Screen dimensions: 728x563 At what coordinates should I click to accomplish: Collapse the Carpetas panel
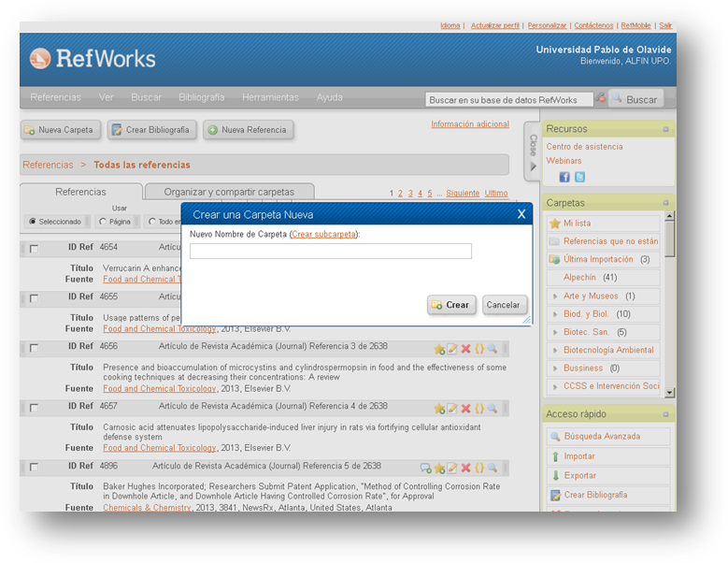click(x=665, y=203)
